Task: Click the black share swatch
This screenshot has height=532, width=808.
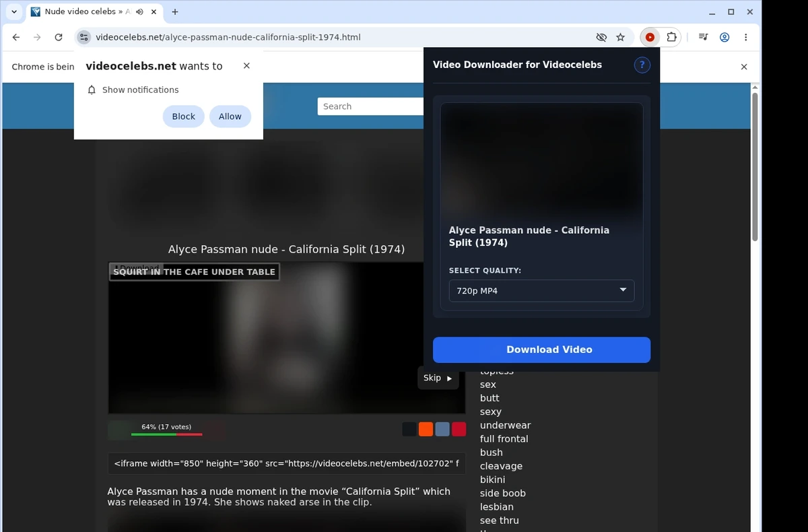Action: (x=409, y=429)
